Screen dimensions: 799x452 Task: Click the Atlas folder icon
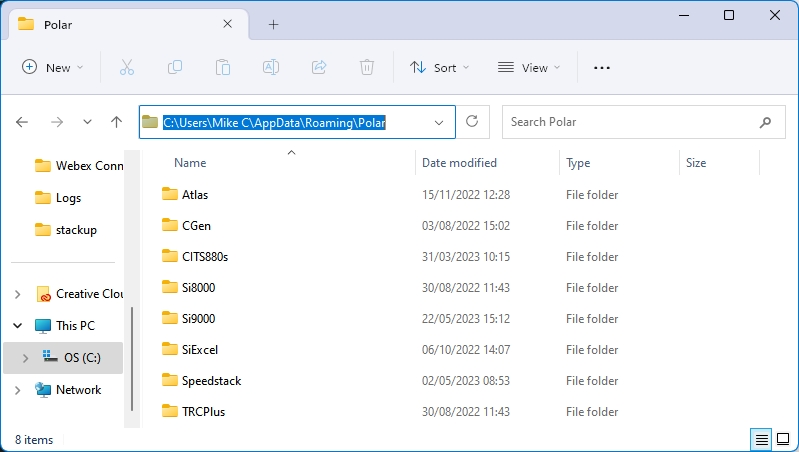170,194
